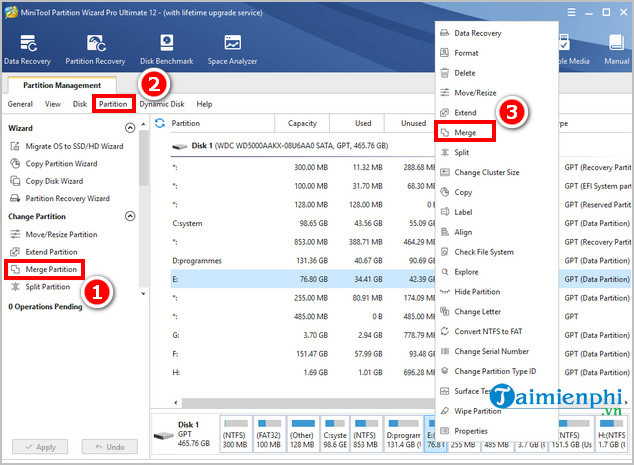Select the G: partition row
Image resolution: width=634 pixels, height=465 pixels.
pos(303,335)
